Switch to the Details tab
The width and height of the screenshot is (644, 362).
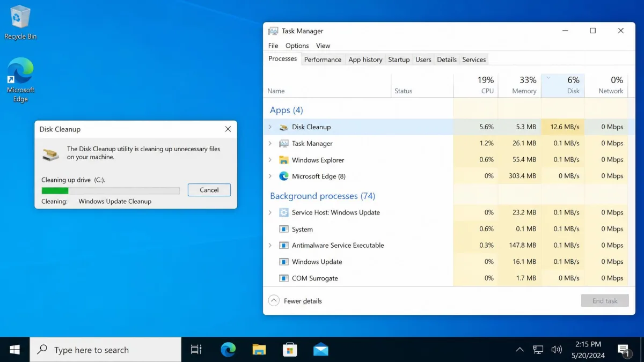(x=447, y=60)
